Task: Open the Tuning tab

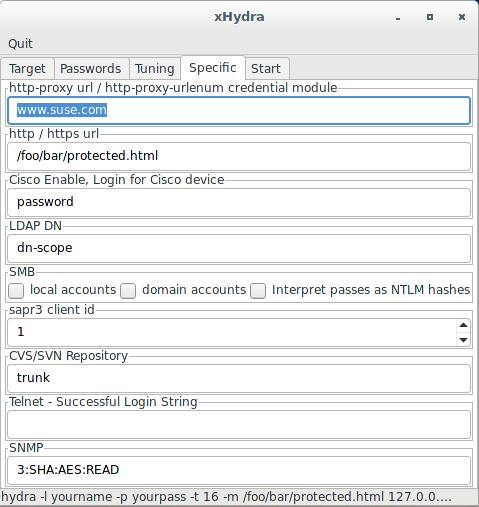Action: [x=155, y=69]
